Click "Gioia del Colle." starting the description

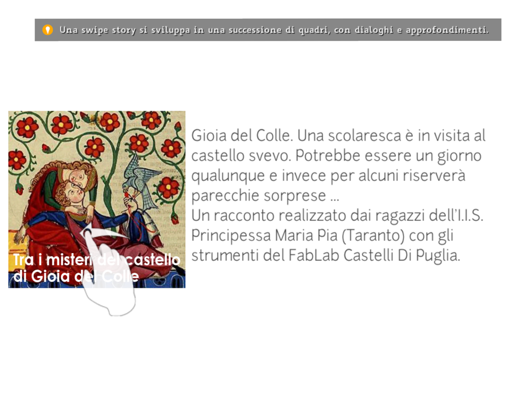(x=242, y=135)
